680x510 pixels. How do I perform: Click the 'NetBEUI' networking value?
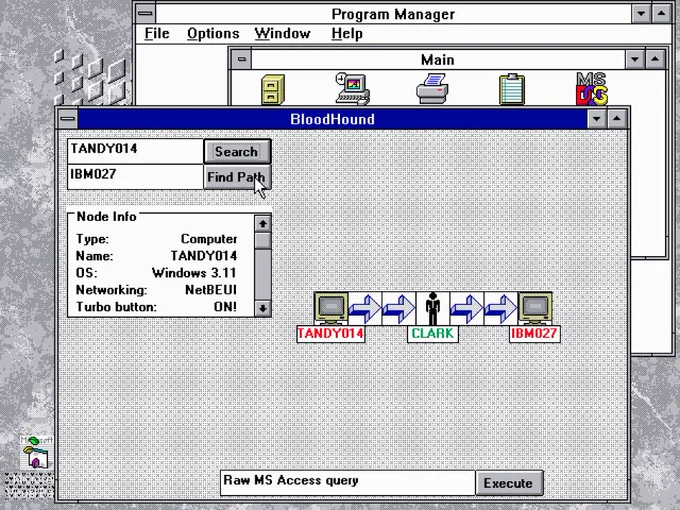[x=211, y=290]
